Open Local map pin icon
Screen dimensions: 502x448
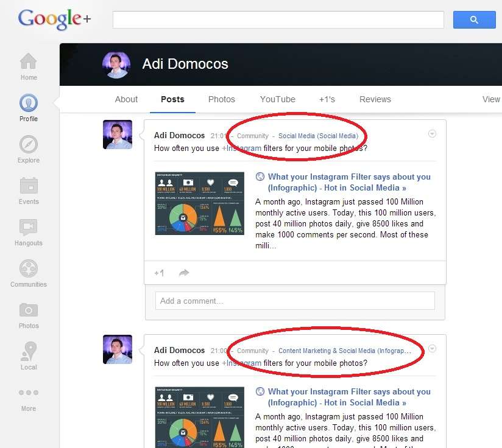click(29, 351)
